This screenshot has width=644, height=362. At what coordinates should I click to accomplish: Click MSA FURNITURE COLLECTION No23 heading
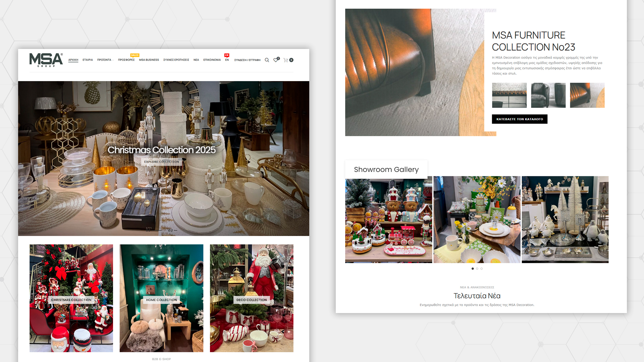tap(533, 41)
